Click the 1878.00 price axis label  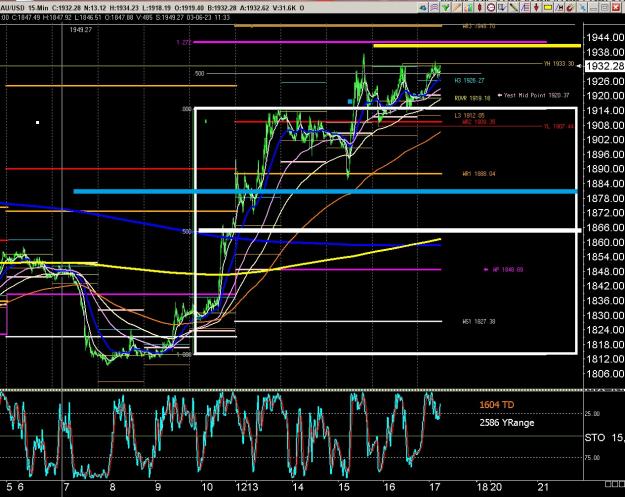[605, 198]
